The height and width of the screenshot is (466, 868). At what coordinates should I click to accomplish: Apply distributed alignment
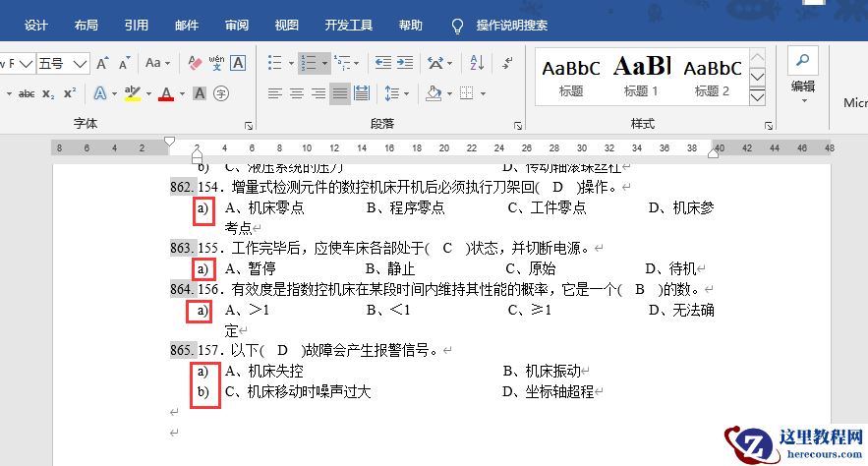coord(362,93)
